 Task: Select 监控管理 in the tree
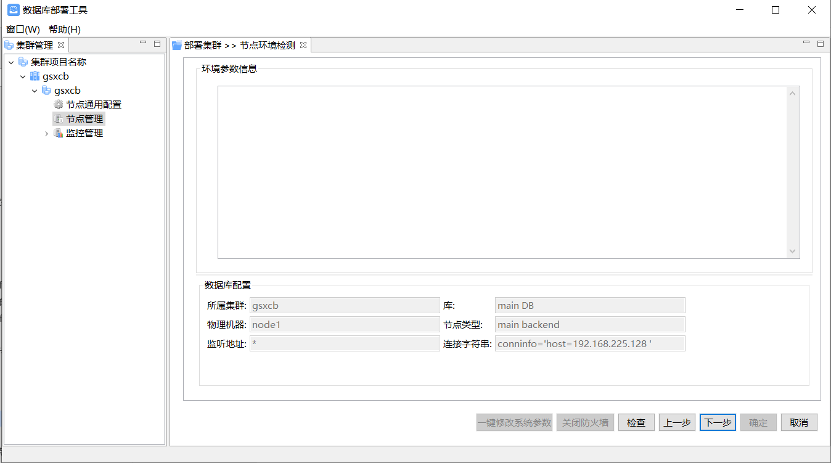click(84, 133)
